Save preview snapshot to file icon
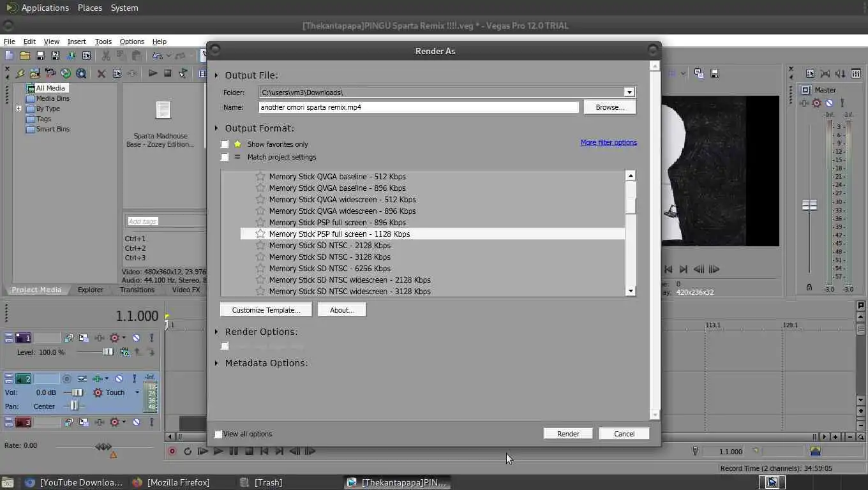Screen dimensions: 868x490 coord(715,73)
